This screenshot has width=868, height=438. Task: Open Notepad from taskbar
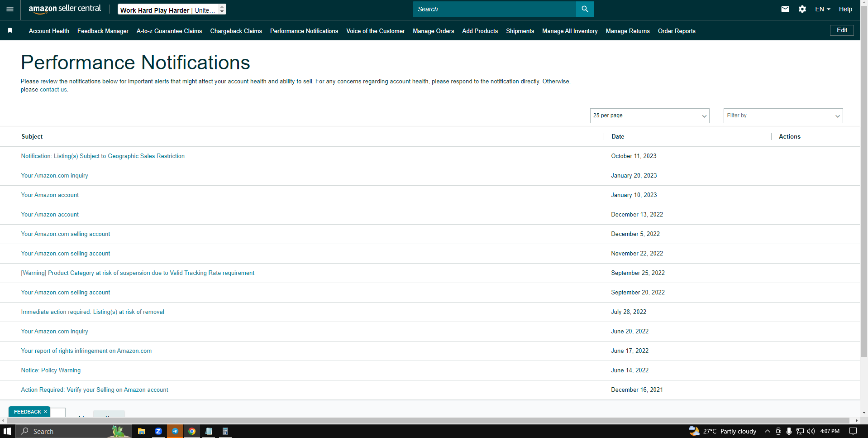pos(209,431)
